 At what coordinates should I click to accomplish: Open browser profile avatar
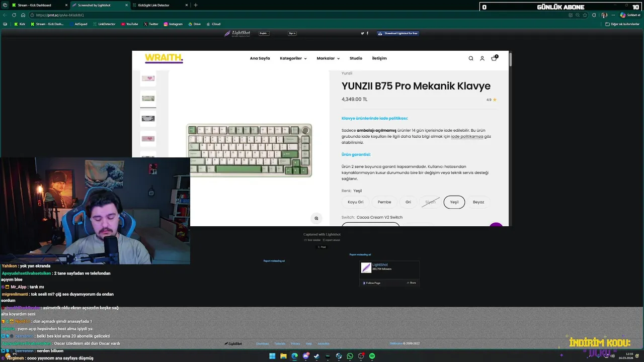point(604,15)
